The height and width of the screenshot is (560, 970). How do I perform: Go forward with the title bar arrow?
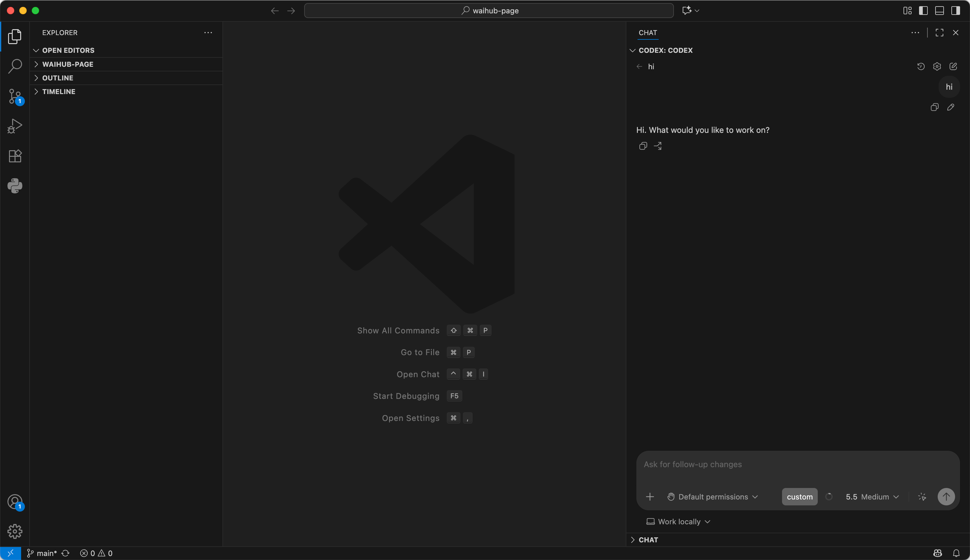pos(291,11)
